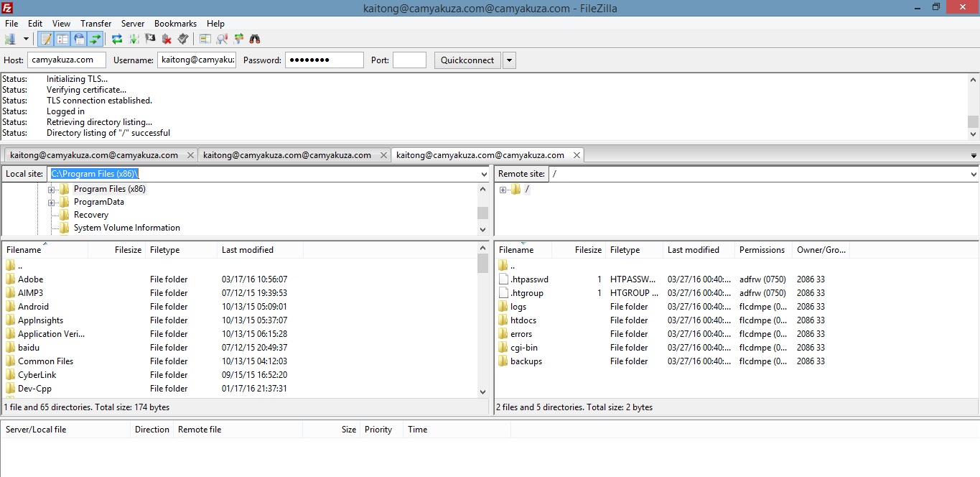Open the Help menu
The width and height of the screenshot is (980, 477).
tap(215, 24)
